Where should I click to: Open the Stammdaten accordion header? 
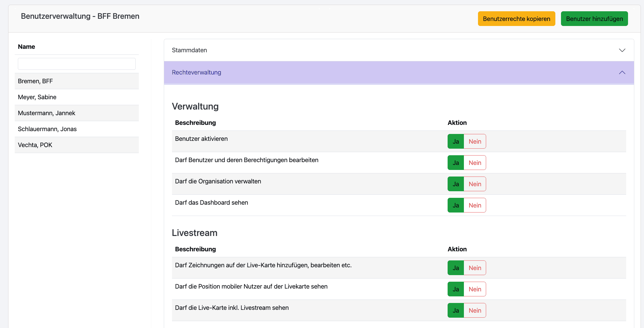189,50
